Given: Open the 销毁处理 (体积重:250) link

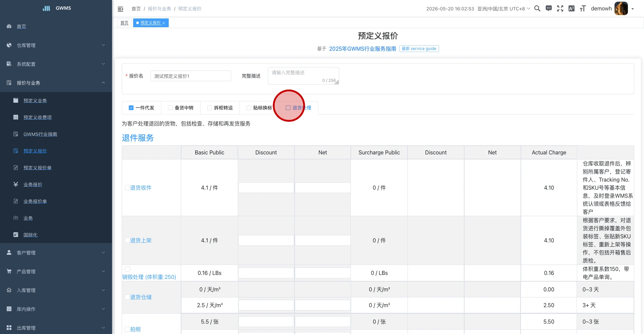Looking at the screenshot, I should [x=149, y=277].
